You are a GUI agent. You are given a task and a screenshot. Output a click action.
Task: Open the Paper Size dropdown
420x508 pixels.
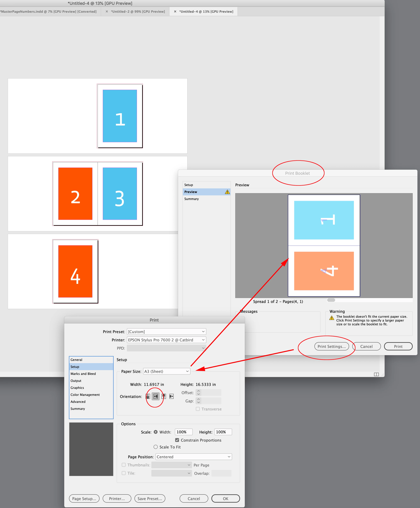[166, 371]
